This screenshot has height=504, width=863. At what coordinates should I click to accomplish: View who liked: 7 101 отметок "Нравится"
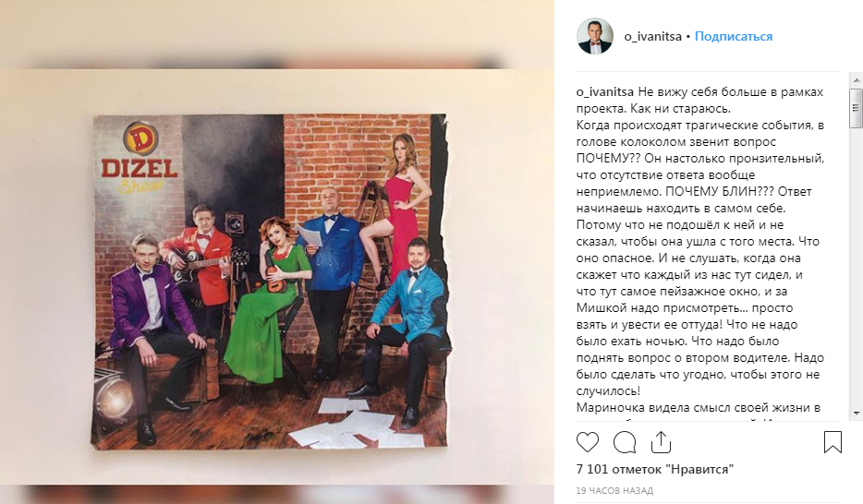[x=655, y=469]
